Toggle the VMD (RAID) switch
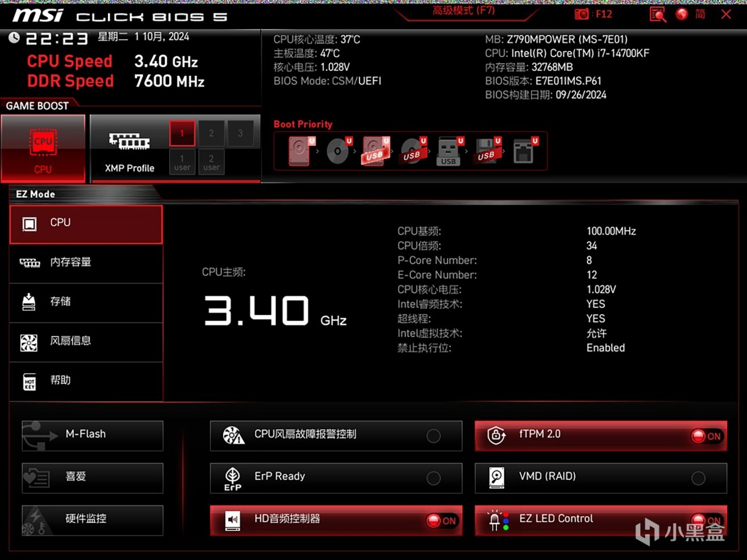The image size is (747, 560). click(x=698, y=478)
